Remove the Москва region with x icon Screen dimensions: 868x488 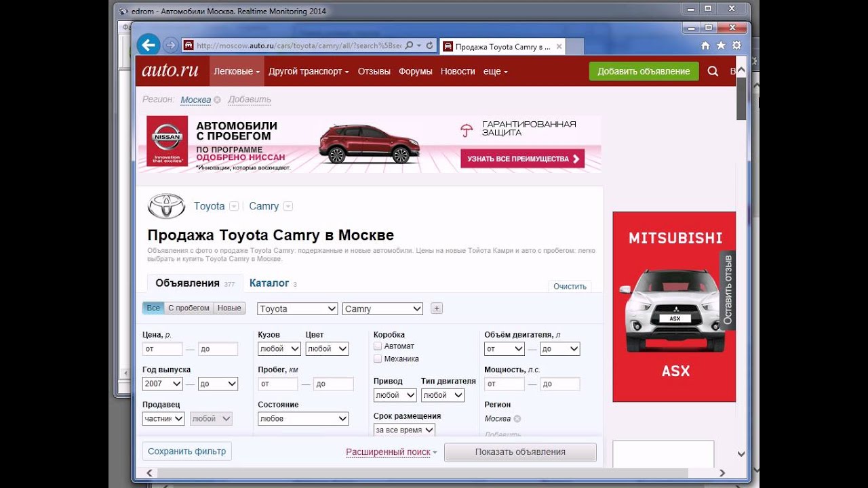point(217,100)
